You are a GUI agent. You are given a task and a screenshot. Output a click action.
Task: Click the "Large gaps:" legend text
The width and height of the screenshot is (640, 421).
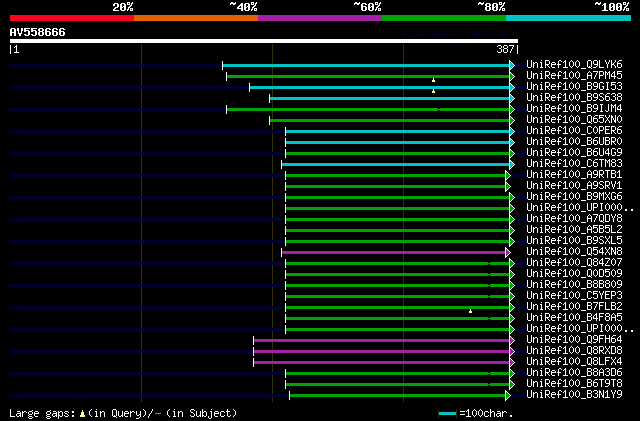pos(42,413)
